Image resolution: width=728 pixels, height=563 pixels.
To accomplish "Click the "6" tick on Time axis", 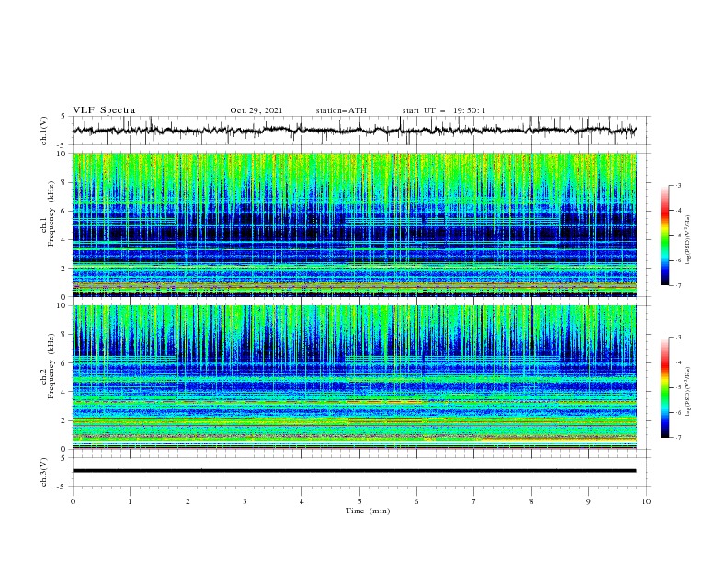I will click(417, 501).
